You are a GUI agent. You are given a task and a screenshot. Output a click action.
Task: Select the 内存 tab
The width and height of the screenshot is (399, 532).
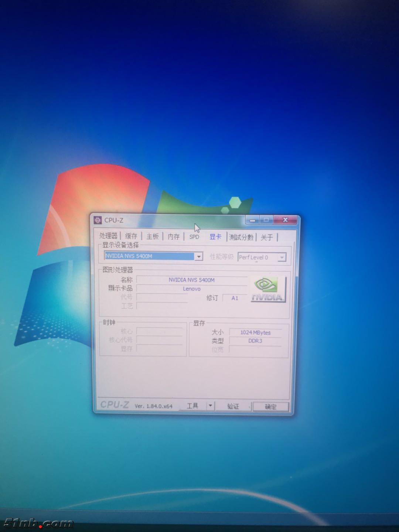pos(174,237)
